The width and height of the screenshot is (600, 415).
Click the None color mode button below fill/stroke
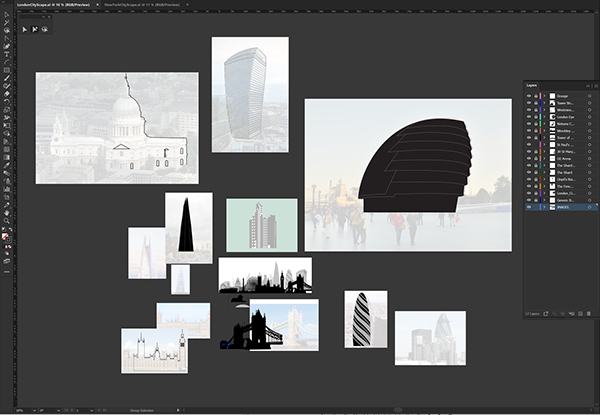click(9, 247)
